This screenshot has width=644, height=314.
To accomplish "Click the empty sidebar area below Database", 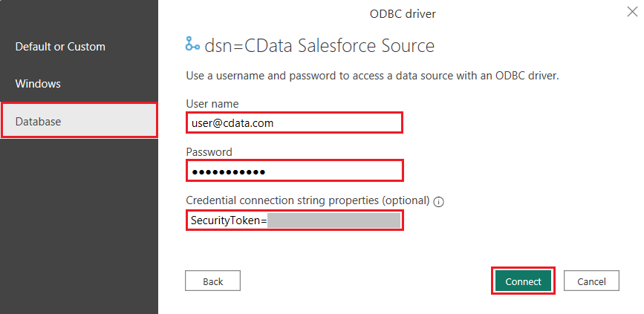I will pyautogui.click(x=79, y=223).
